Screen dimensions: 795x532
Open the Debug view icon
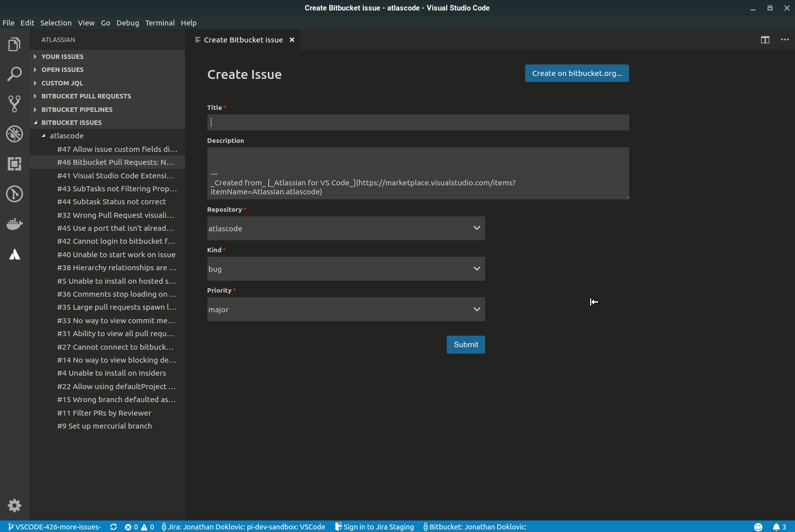click(x=14, y=134)
